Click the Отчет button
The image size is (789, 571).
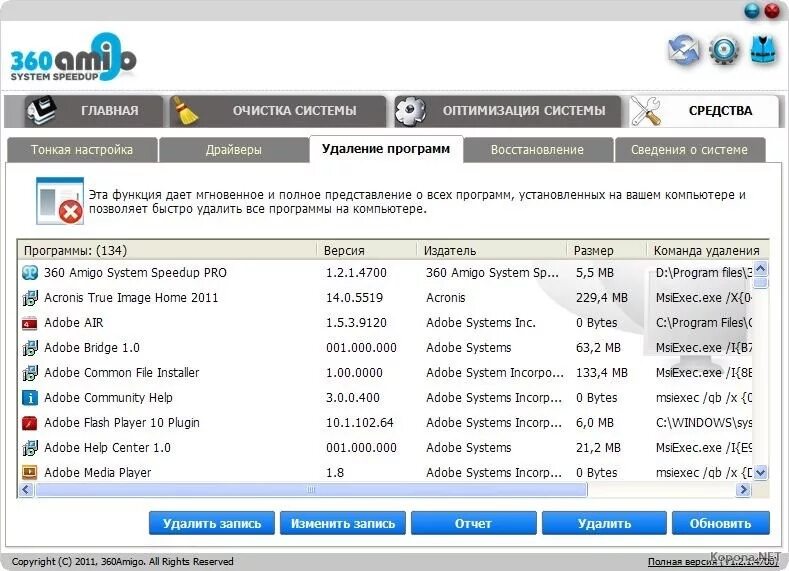point(474,523)
